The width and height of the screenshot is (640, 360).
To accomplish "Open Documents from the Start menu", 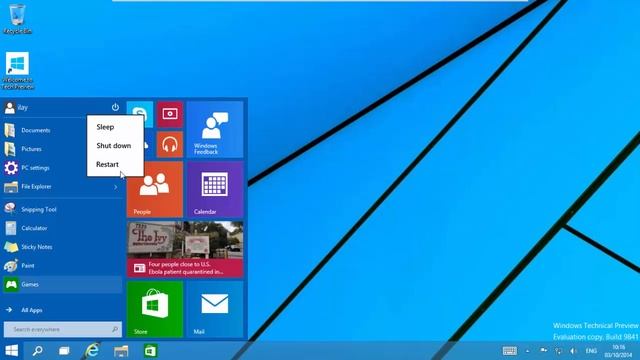I will (62, 130).
